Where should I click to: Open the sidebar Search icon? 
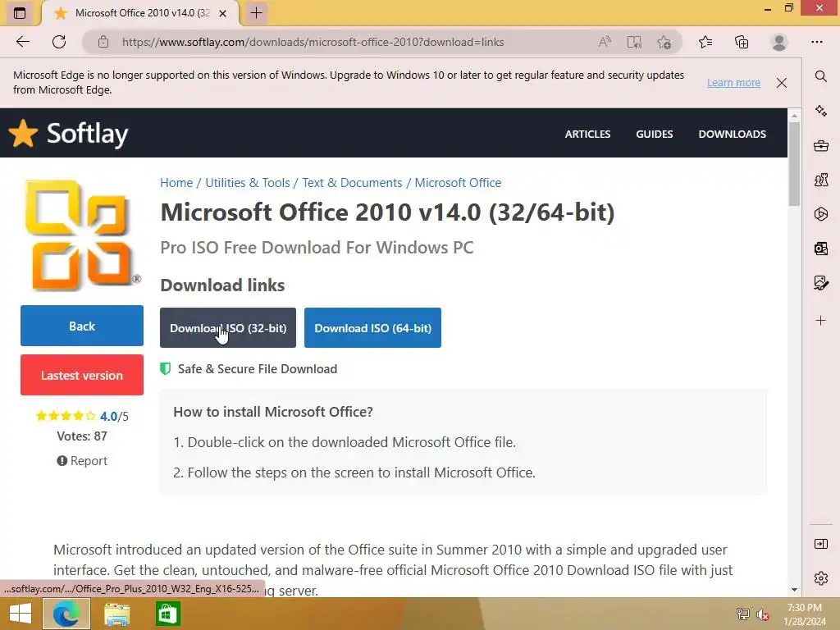tap(820, 76)
